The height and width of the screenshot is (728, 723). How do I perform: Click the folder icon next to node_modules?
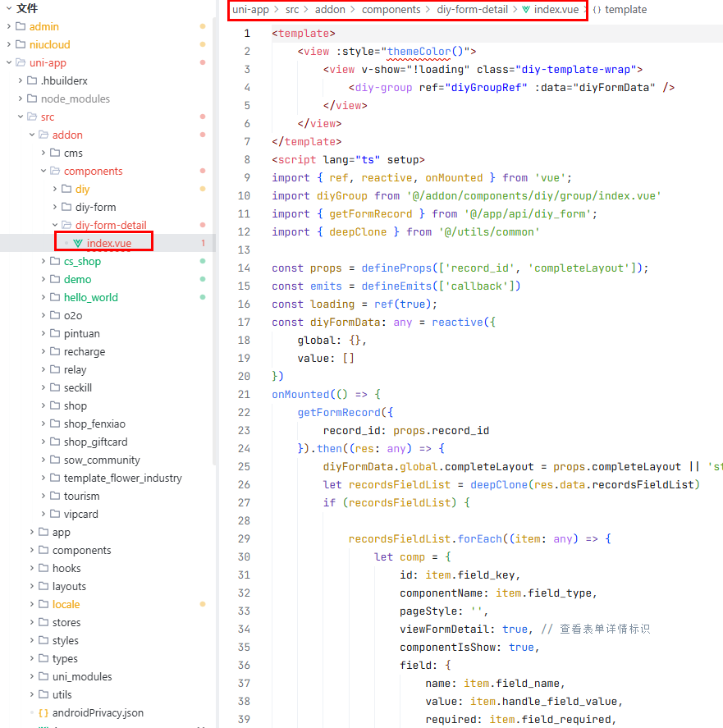[x=32, y=98]
